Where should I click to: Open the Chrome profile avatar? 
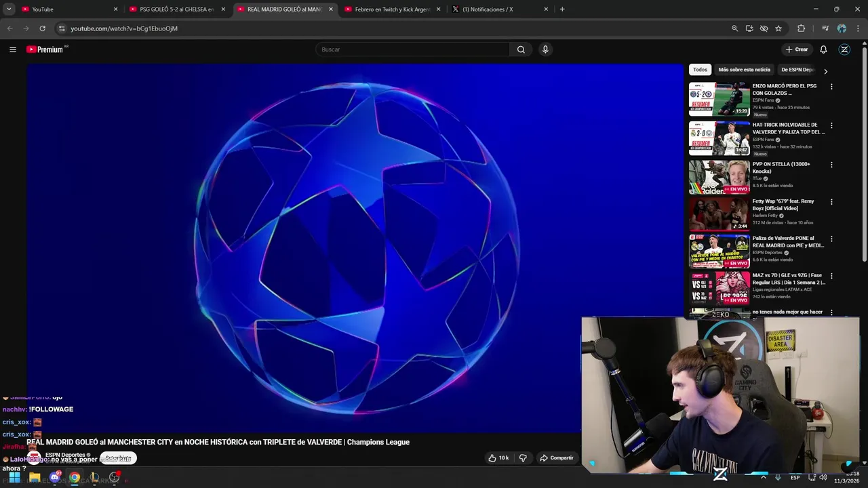coord(842,28)
